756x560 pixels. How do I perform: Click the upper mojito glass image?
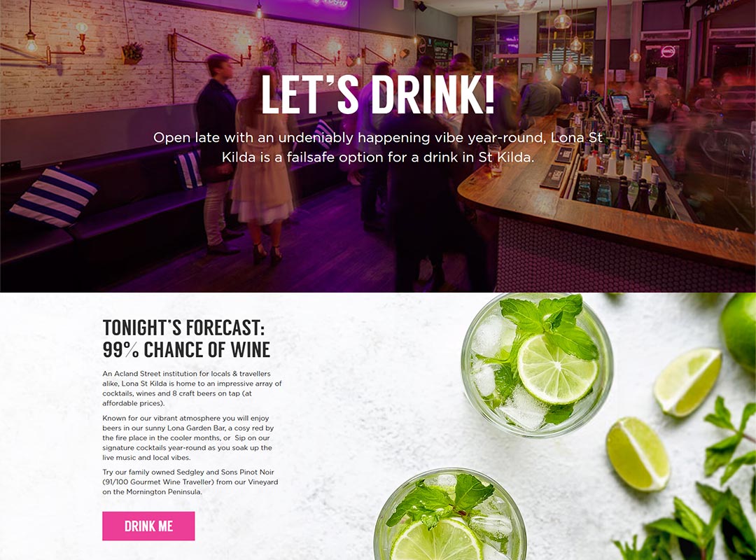[537, 365]
